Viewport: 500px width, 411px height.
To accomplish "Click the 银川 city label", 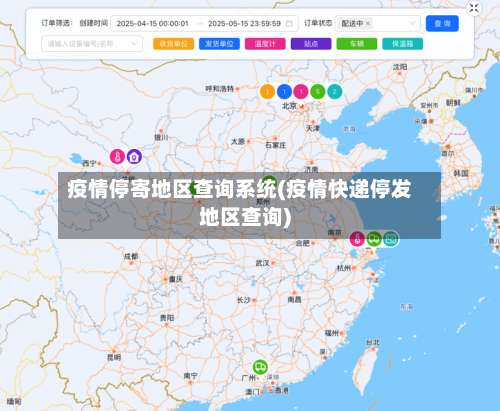I will click(161, 137).
